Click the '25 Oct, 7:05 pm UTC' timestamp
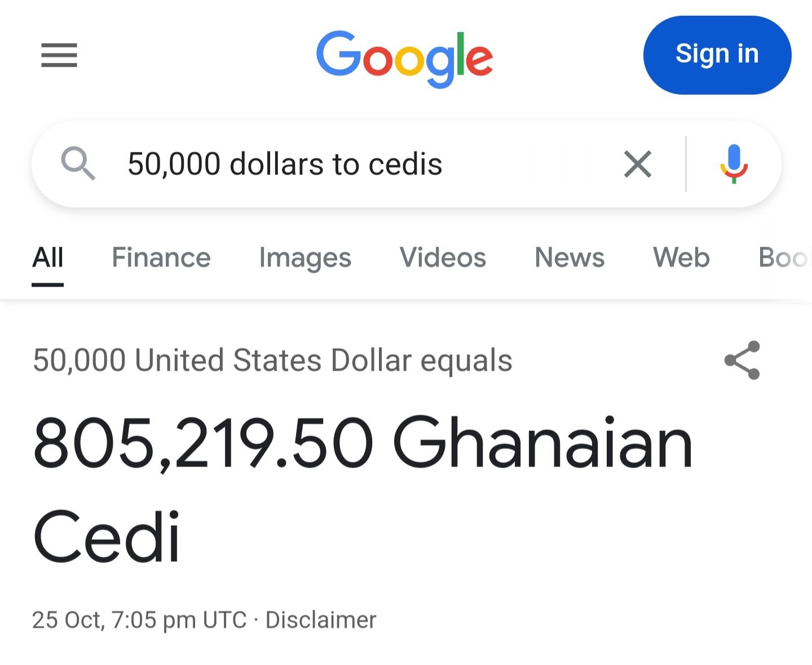 [x=139, y=620]
